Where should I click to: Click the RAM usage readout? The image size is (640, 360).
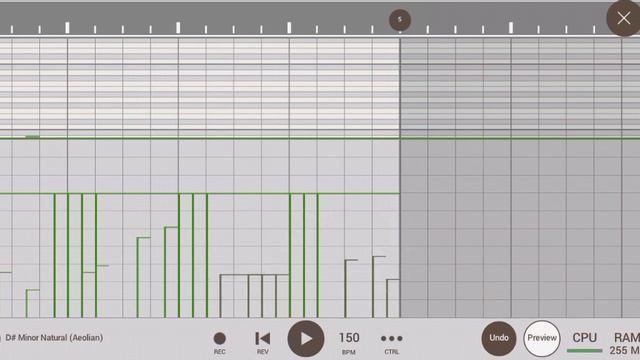[x=625, y=343]
